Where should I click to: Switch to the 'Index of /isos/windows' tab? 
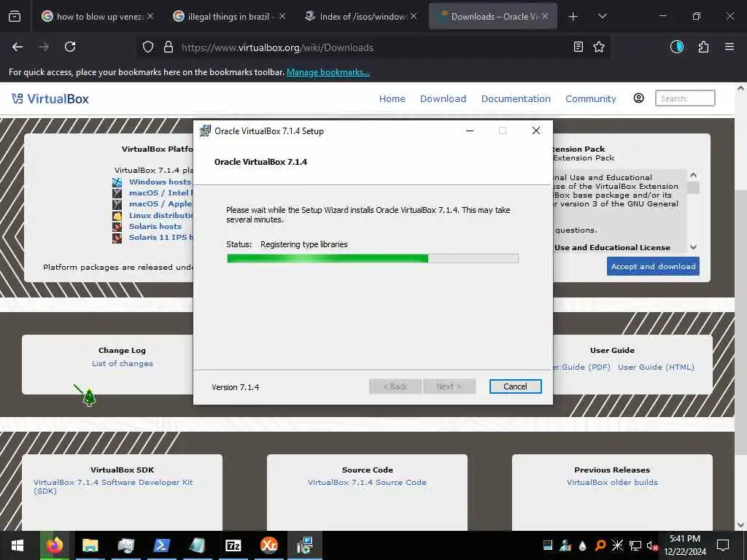362,17
